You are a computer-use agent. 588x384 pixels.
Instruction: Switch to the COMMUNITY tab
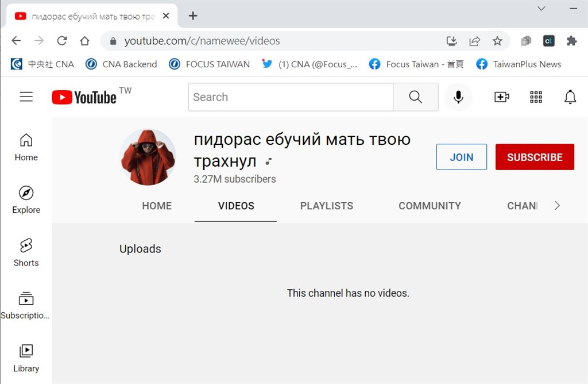tap(430, 206)
